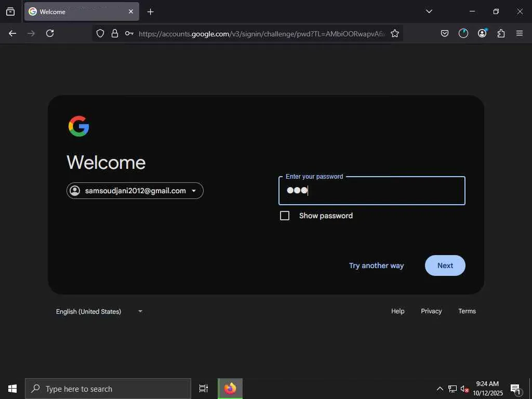532x399 pixels.
Task: Check the Show password checkbox
Action: (x=285, y=216)
